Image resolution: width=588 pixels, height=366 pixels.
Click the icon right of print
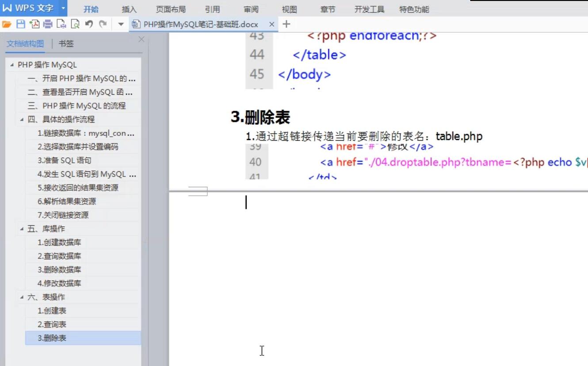point(61,24)
